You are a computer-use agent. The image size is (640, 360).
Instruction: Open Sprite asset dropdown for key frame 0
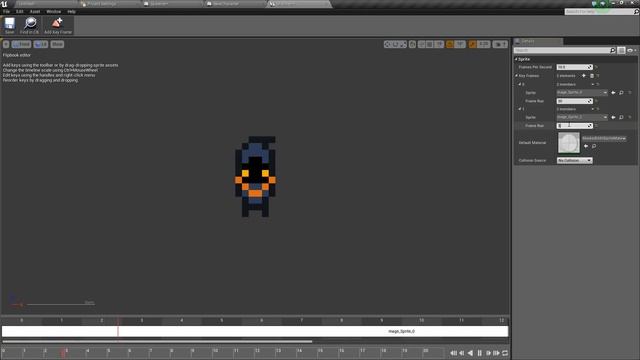coord(582,93)
